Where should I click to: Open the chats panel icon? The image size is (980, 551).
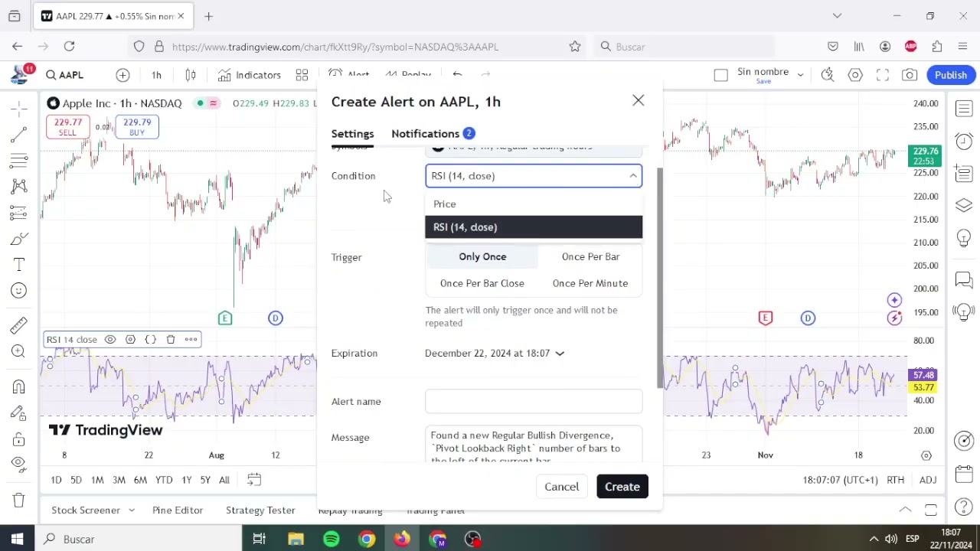[964, 279]
